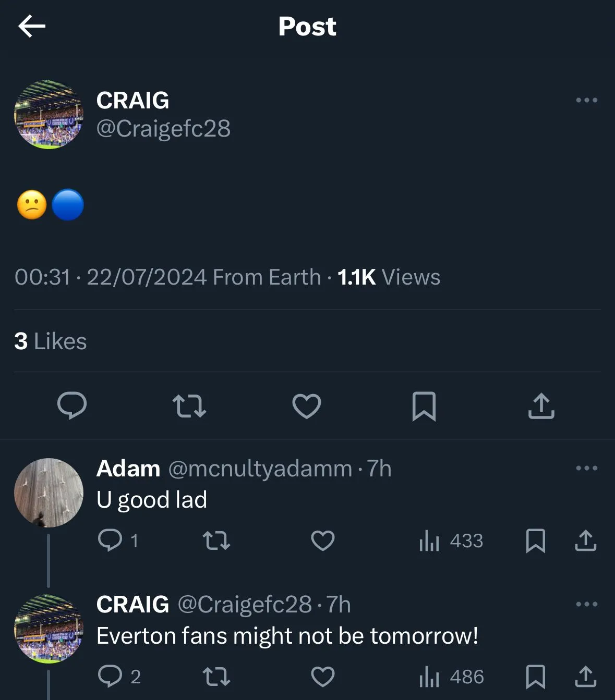615x700 pixels.
Task: Open the @Craigefc28 handle on main post
Action: 163,129
